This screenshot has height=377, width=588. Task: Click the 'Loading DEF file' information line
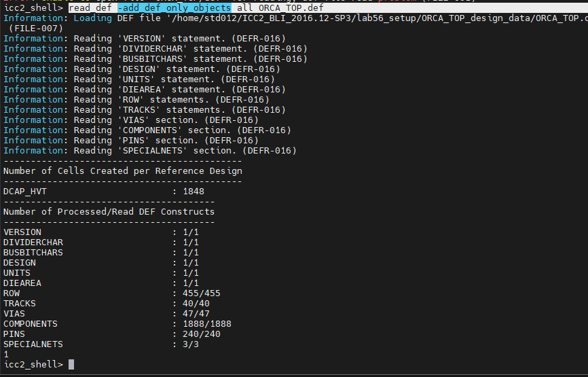click(295, 18)
